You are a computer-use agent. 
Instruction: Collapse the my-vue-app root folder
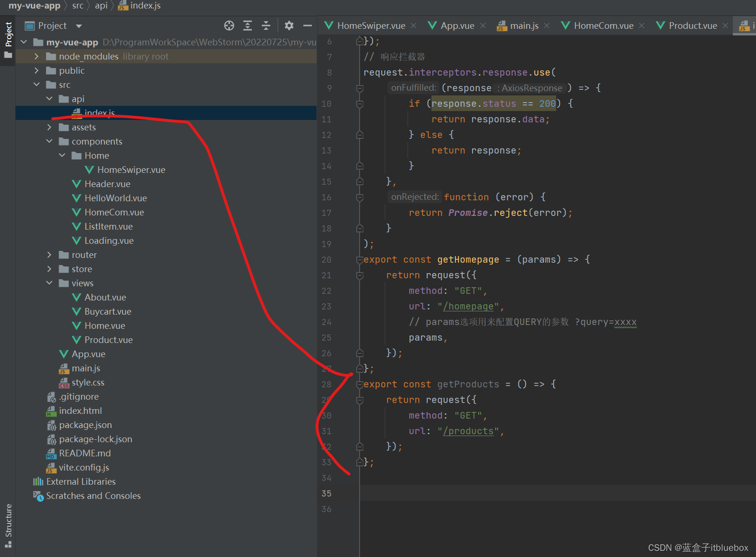point(24,42)
